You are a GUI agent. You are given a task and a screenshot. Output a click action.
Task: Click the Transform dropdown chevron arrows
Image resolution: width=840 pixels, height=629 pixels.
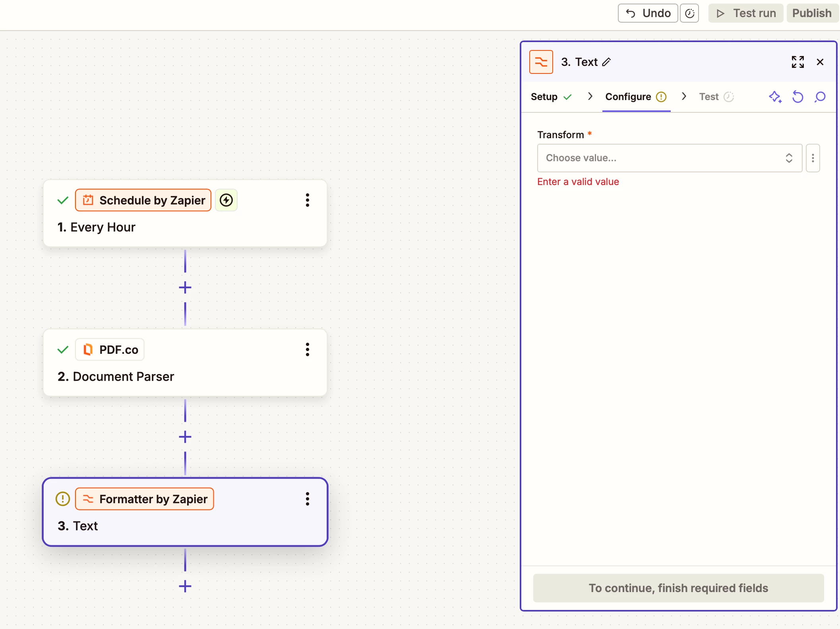click(x=789, y=158)
